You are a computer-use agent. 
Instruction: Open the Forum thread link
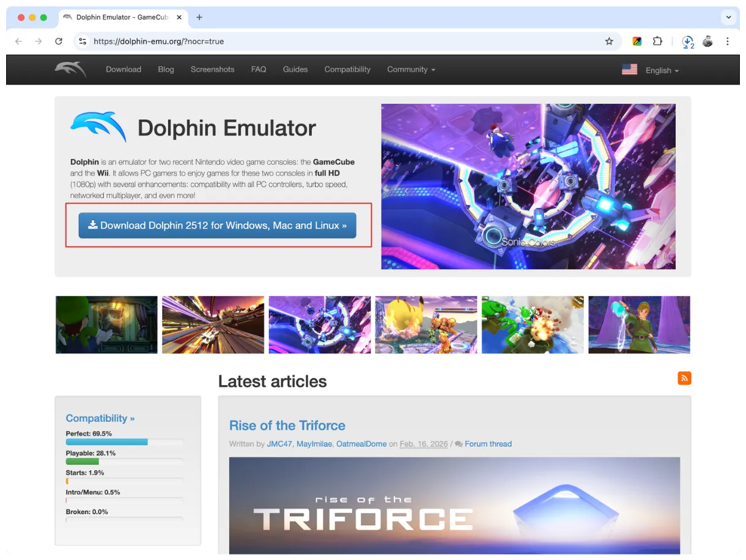[x=488, y=444]
